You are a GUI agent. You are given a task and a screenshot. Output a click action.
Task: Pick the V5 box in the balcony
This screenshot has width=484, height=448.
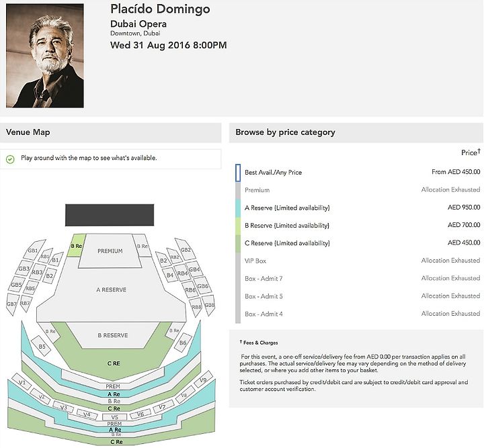[x=114, y=417]
